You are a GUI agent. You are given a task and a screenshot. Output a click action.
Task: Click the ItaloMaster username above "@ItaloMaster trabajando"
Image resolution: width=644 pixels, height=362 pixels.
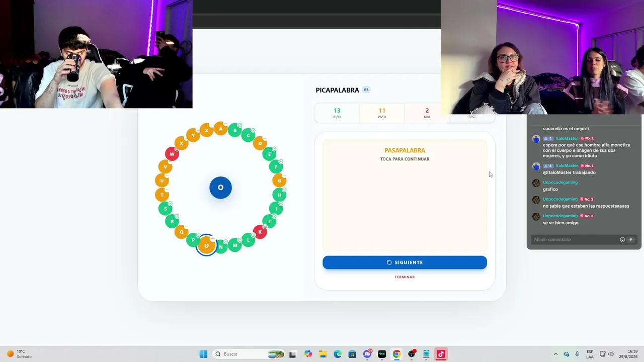click(x=567, y=165)
